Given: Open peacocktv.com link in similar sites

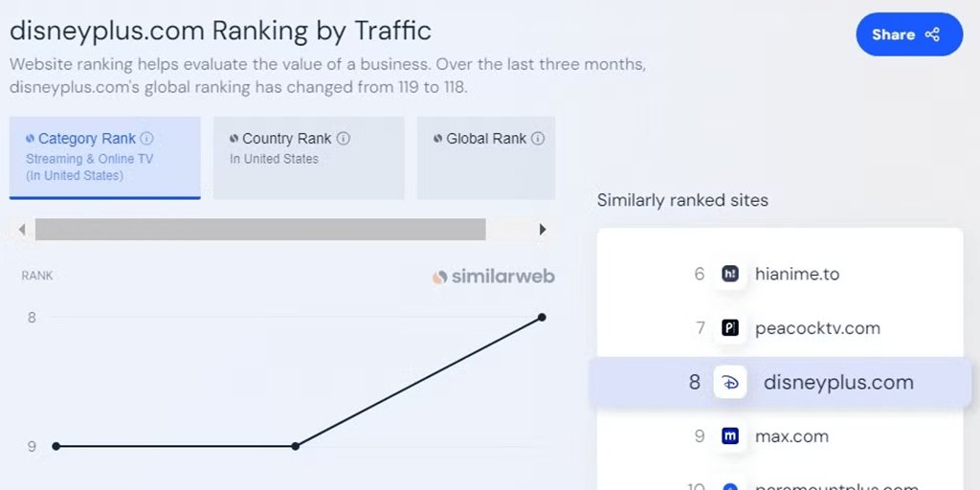Looking at the screenshot, I should pyautogui.click(x=817, y=328).
